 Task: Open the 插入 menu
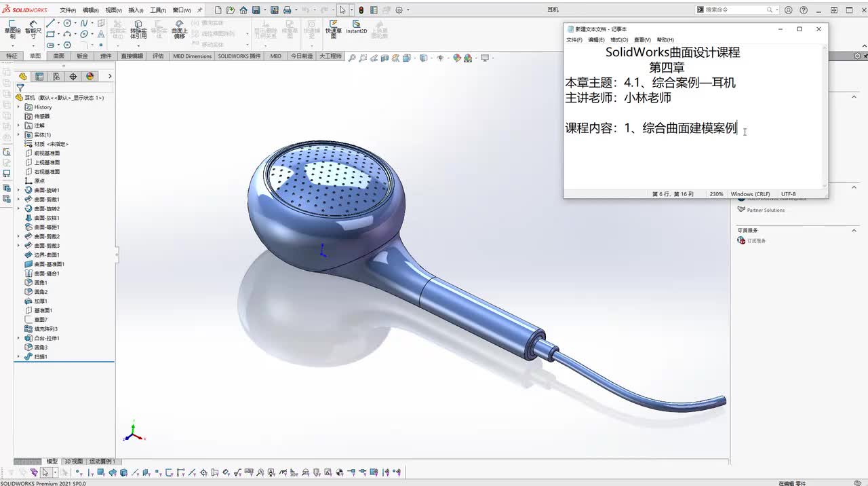[136, 10]
